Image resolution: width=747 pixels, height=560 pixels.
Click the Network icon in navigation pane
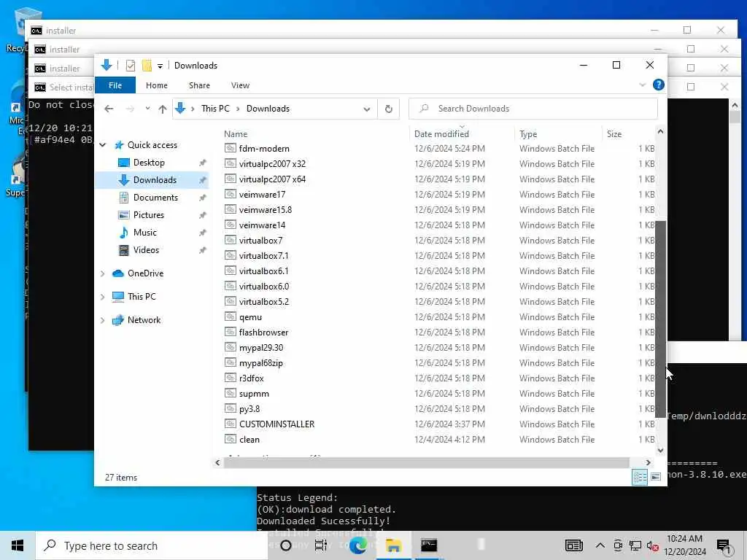117,320
